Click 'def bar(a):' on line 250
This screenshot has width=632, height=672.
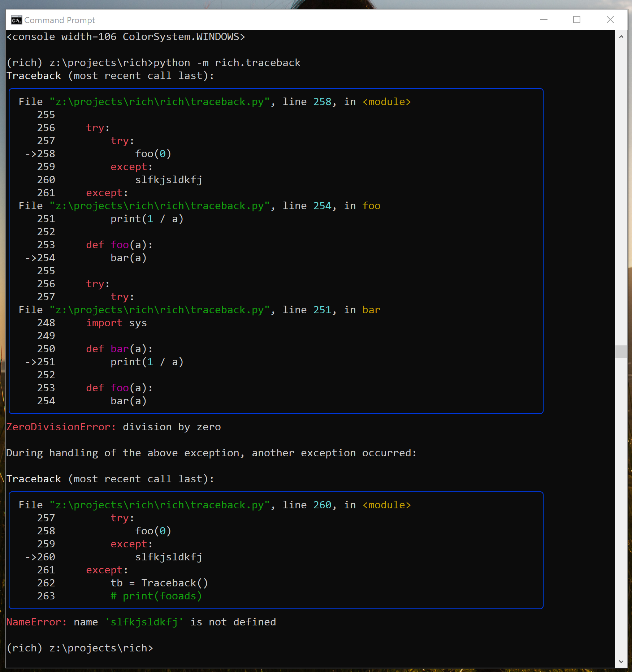[x=120, y=349]
